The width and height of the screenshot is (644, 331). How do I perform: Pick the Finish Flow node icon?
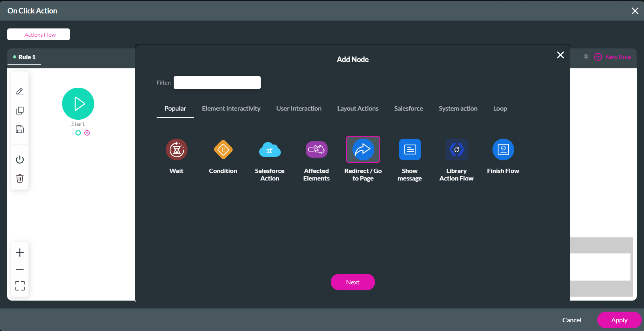click(503, 150)
